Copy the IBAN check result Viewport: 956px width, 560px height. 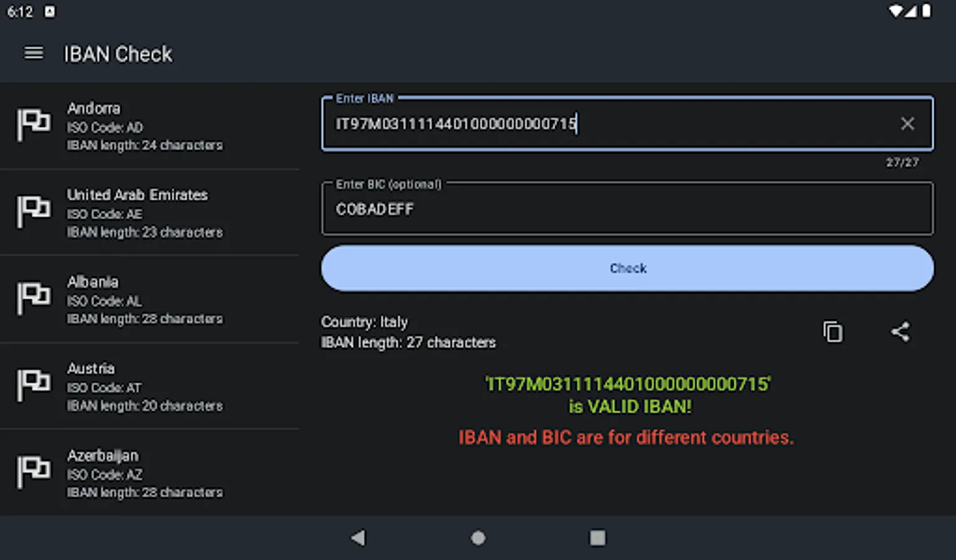(x=833, y=332)
